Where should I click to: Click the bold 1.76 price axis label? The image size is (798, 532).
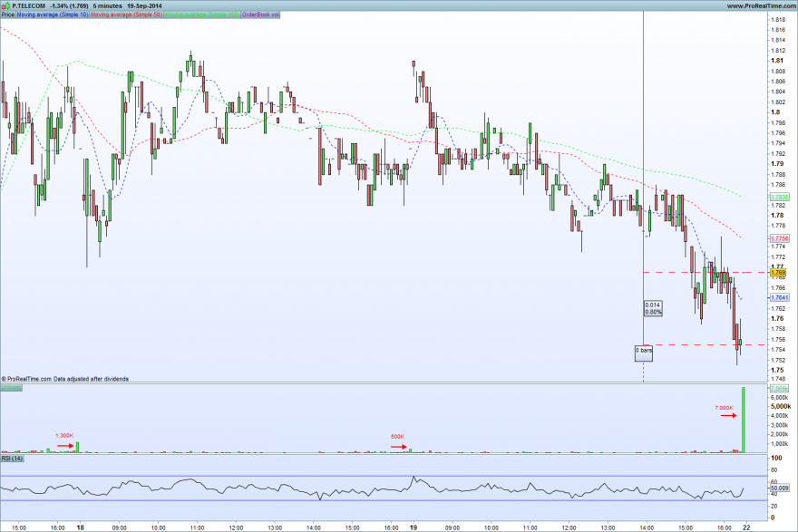[777, 318]
